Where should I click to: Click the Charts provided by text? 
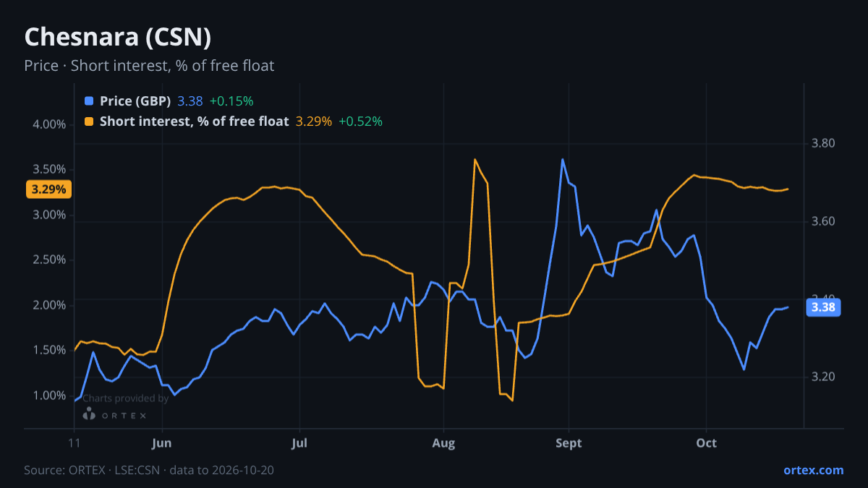click(x=125, y=398)
